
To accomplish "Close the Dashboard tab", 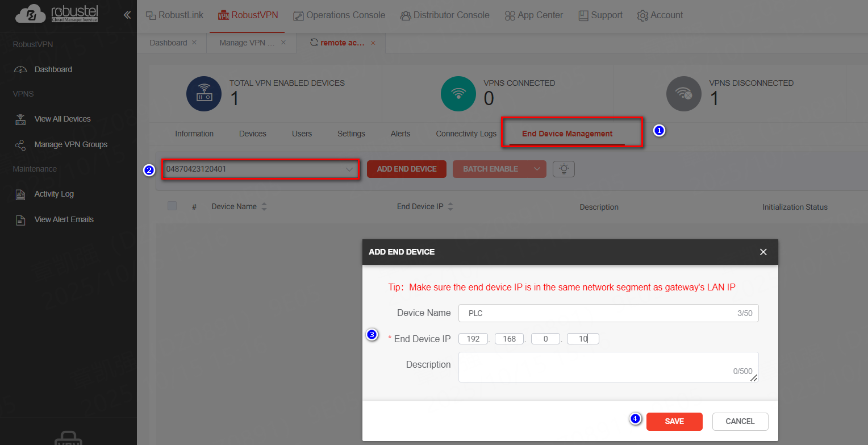I will coord(194,43).
